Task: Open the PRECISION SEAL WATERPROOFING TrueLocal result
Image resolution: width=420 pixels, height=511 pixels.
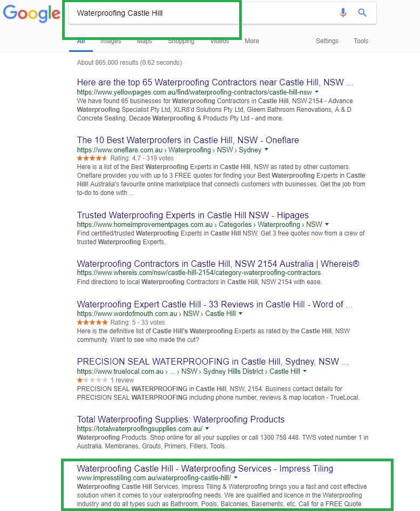Action: 213,362
